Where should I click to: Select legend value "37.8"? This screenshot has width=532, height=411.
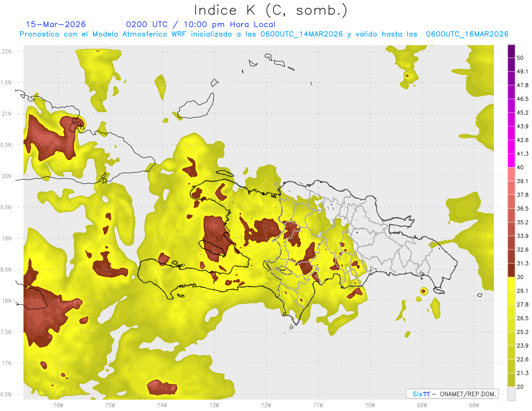click(523, 195)
